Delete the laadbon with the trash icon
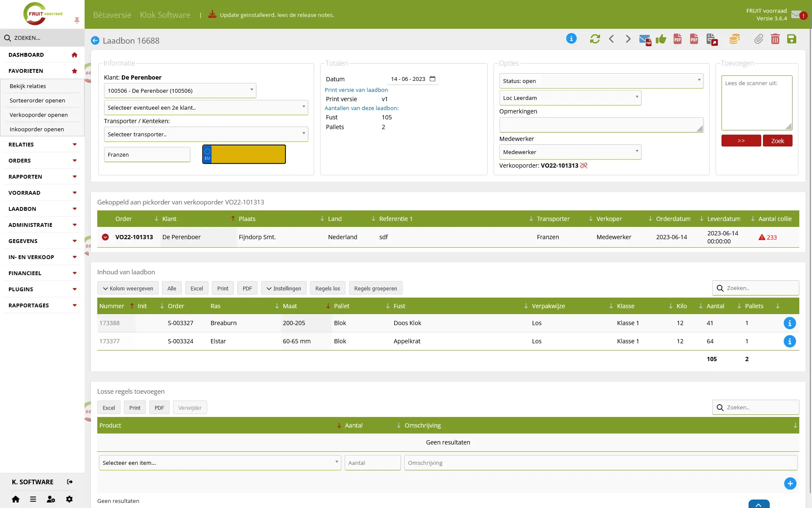 tap(775, 39)
